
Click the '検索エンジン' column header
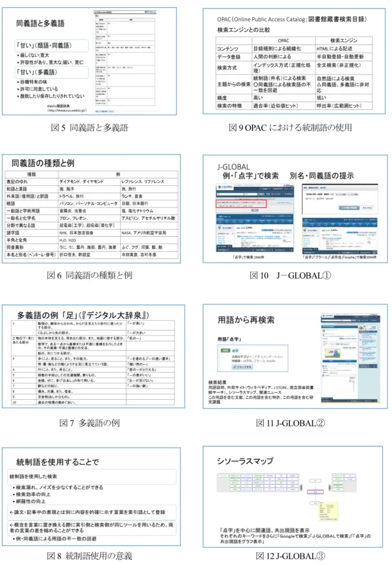point(344,41)
